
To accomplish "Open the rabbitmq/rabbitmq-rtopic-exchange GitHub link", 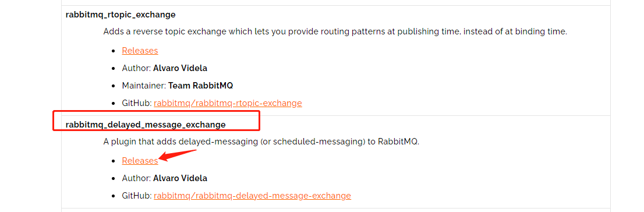I will point(228,103).
